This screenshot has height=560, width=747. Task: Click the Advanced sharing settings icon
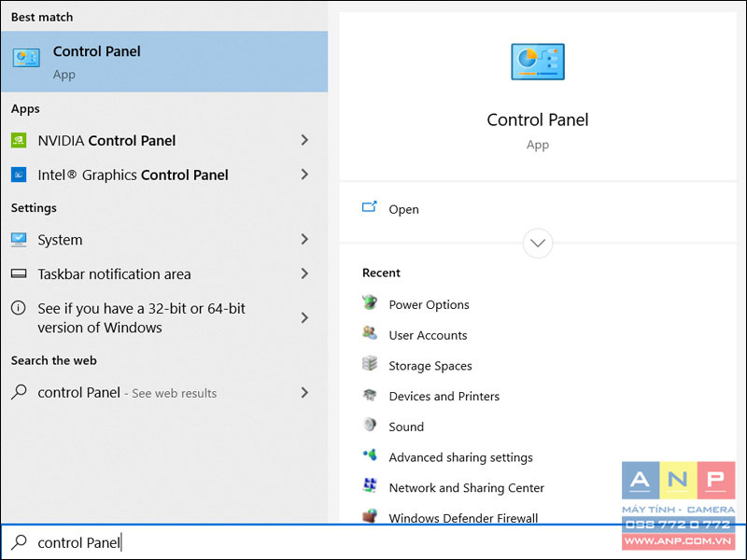[x=369, y=455]
